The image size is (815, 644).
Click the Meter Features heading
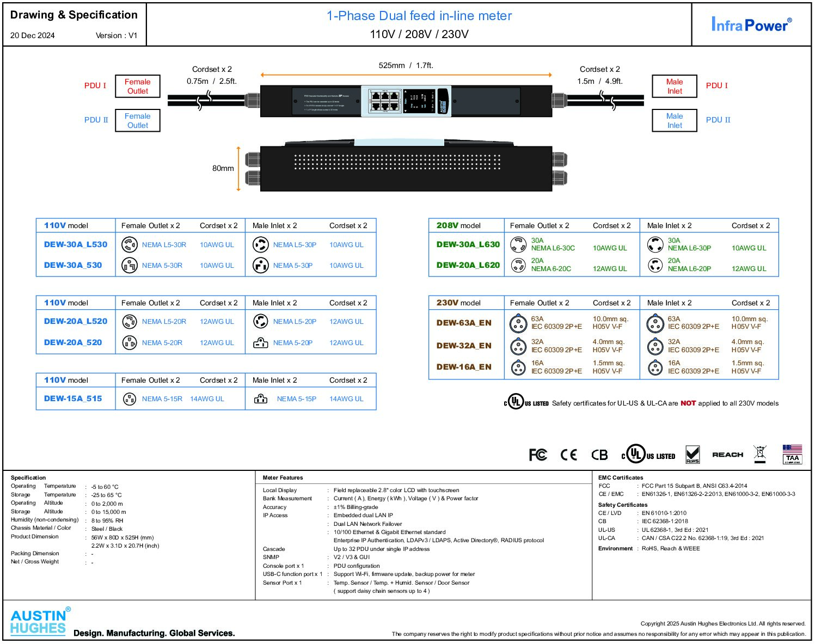click(x=283, y=478)
